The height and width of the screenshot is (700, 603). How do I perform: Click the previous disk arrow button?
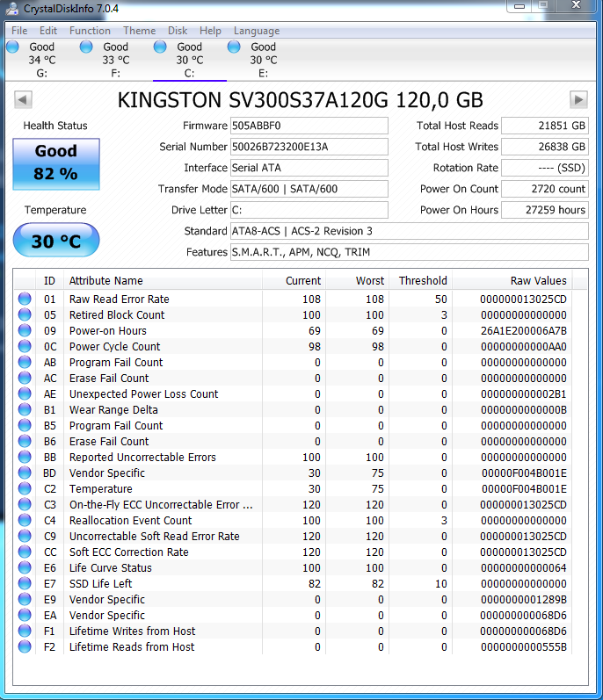(x=23, y=100)
